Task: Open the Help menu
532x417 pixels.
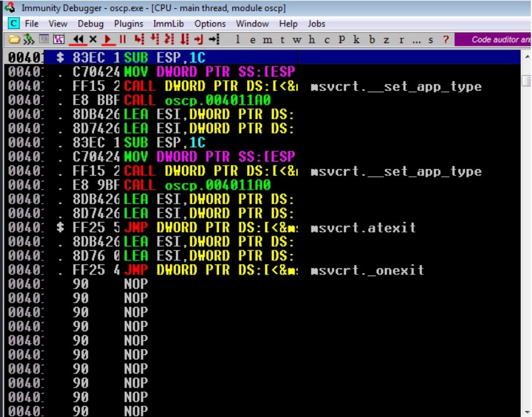Action: [288, 24]
